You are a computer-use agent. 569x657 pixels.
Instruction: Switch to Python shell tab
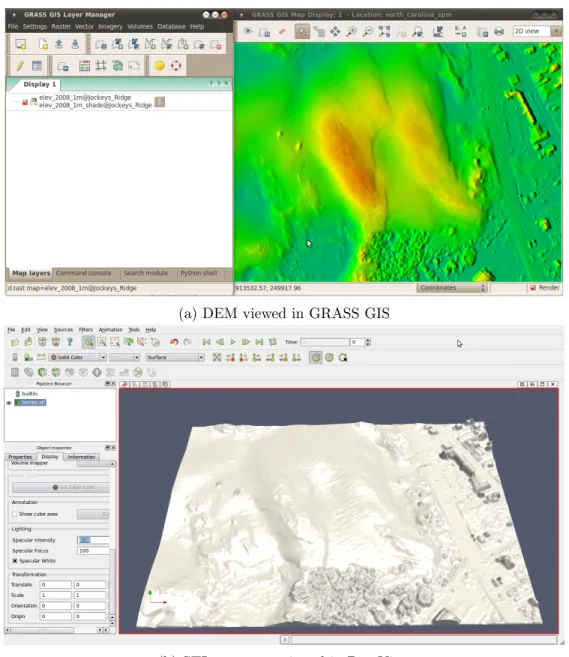pos(199,273)
